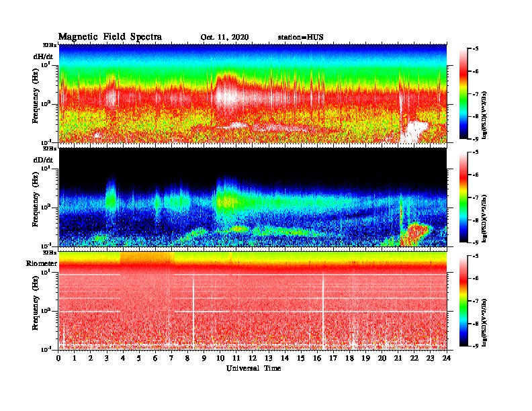This screenshot has width=532, height=411.
Task: Click hour '18' on the Universal Time axis
Action: coord(349,359)
